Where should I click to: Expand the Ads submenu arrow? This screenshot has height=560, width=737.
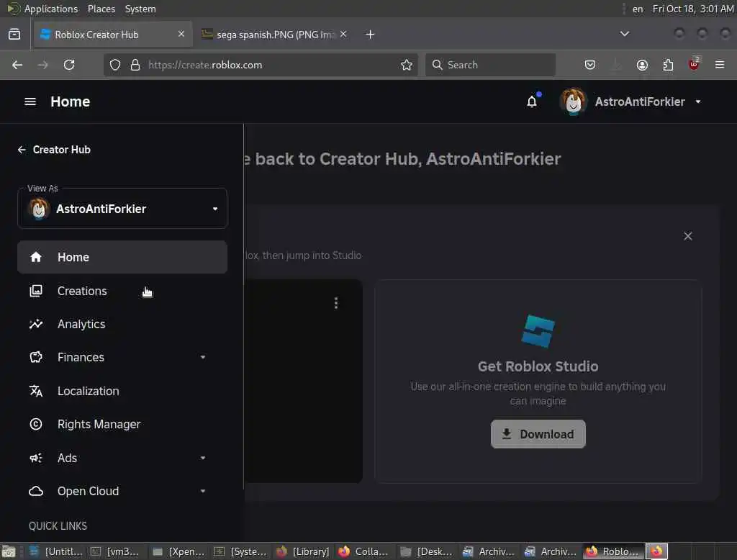[x=203, y=458]
